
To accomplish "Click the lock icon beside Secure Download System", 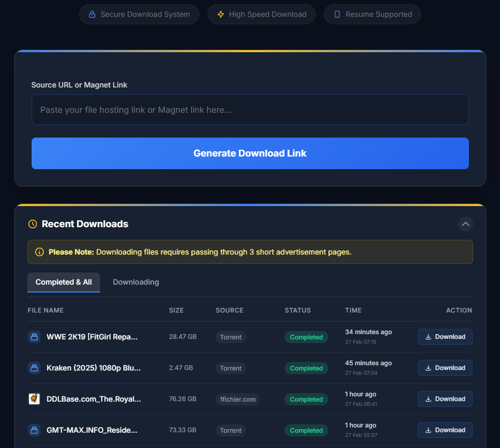I will coord(92,14).
